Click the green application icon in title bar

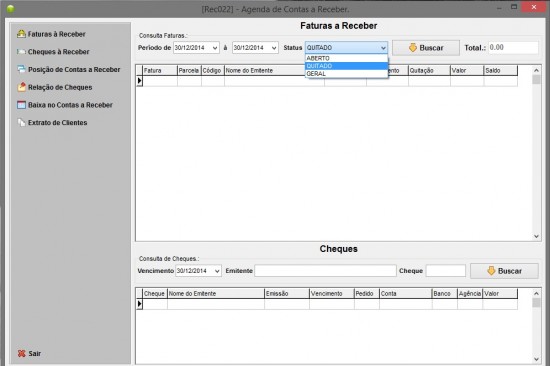point(11,8)
